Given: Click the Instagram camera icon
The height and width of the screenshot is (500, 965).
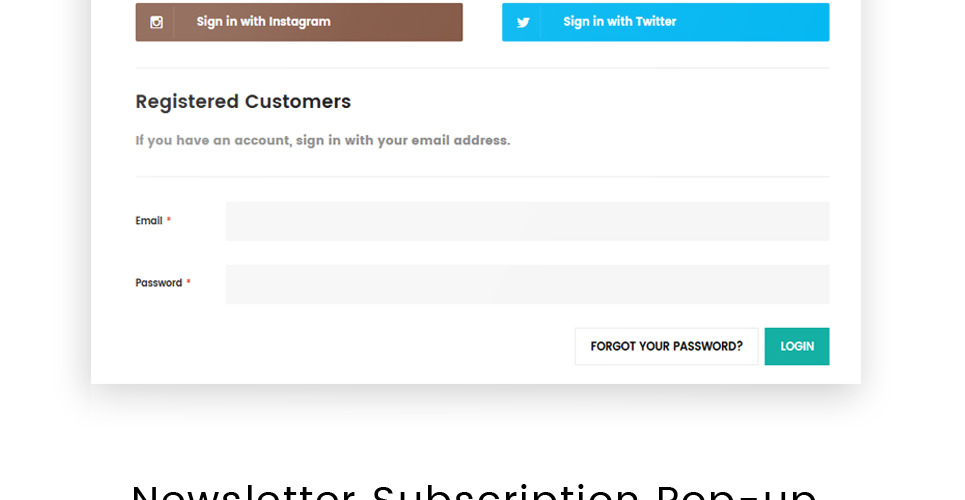Looking at the screenshot, I should click(x=156, y=22).
